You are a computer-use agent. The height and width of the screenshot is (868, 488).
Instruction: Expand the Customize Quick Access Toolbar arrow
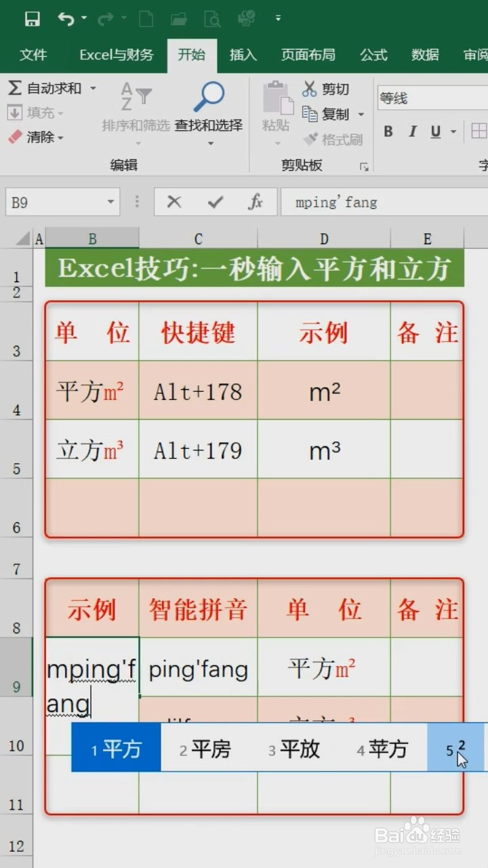[x=278, y=19]
